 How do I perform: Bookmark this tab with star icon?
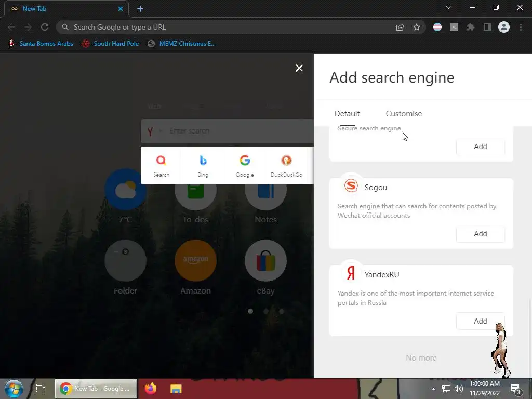(417, 27)
